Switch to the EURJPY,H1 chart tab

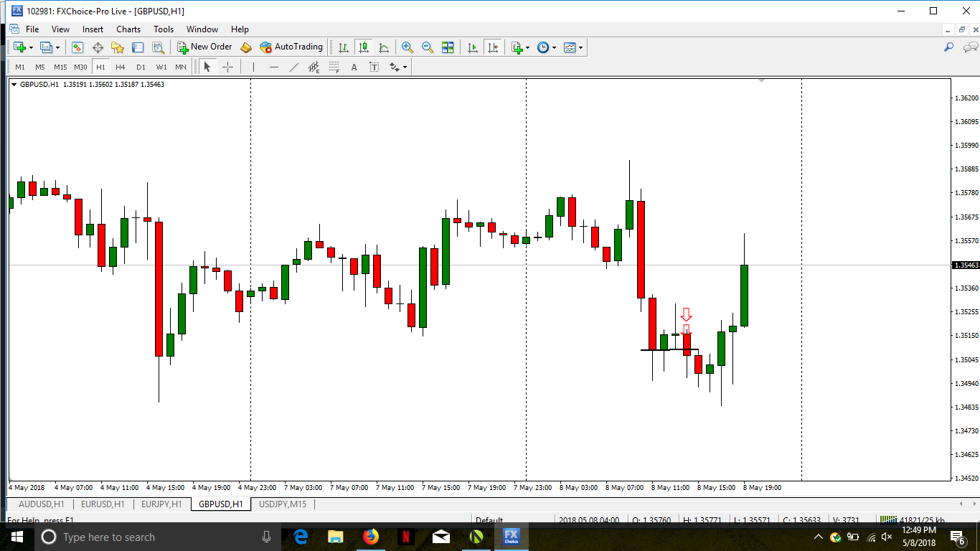163,504
